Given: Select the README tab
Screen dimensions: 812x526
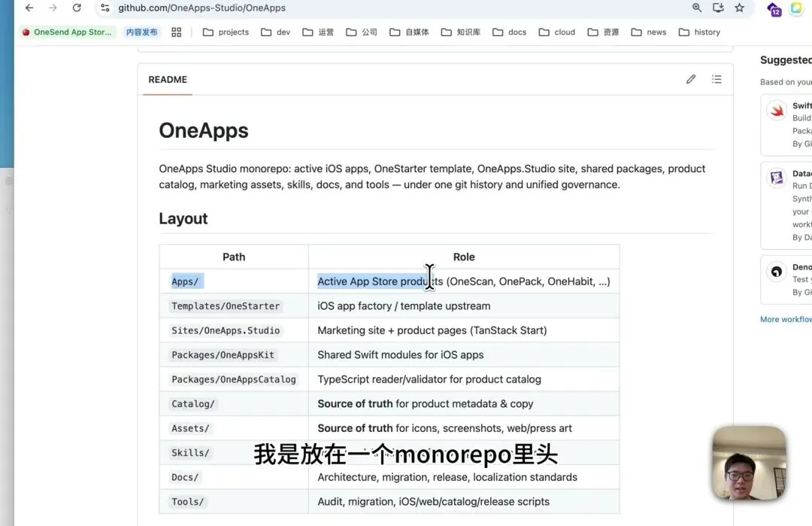Looking at the screenshot, I should (167, 79).
